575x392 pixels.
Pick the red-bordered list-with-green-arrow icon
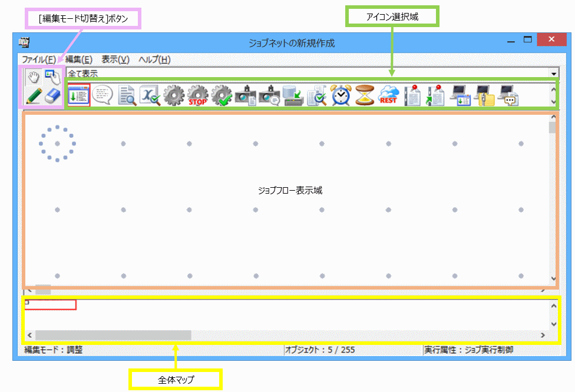tap(78, 95)
